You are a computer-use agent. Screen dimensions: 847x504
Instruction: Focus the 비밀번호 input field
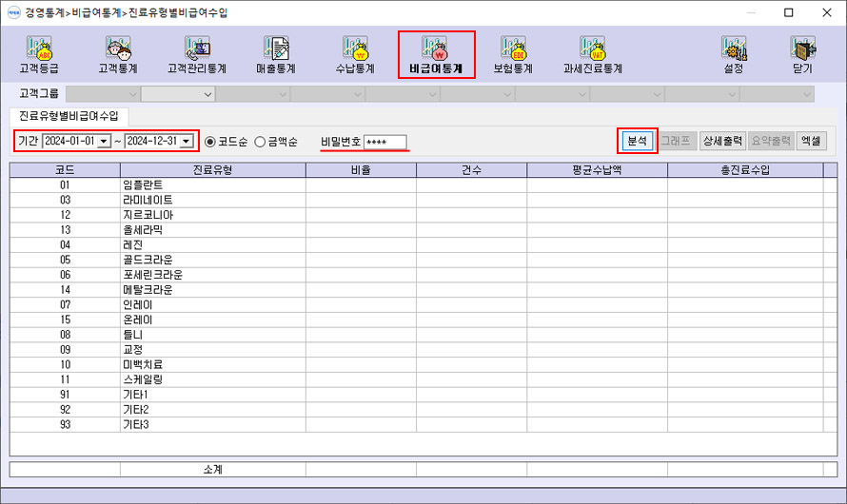[x=385, y=142]
